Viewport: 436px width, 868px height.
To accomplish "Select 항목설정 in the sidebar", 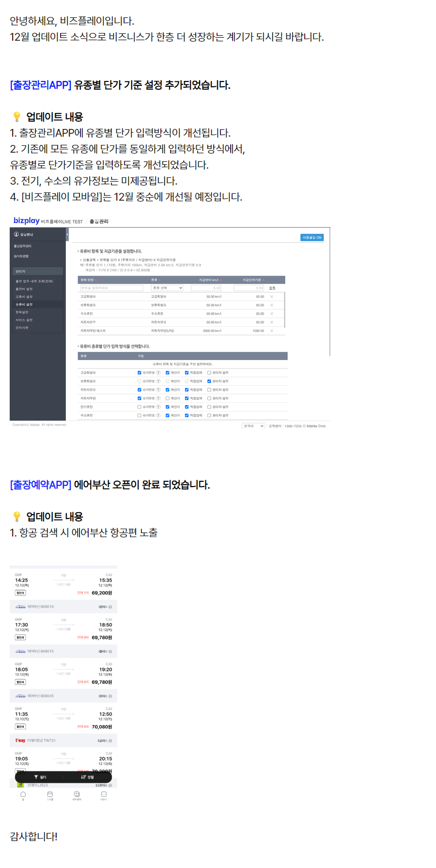I will pos(22,312).
